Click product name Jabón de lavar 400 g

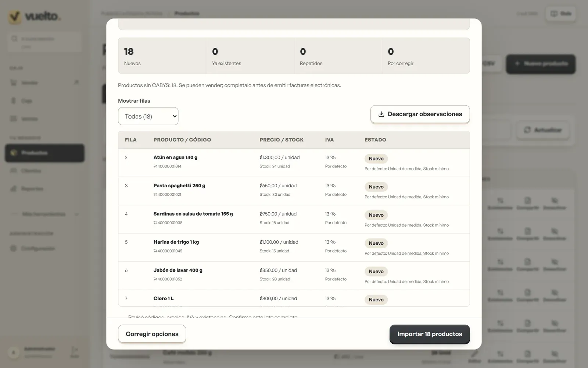coord(178,270)
